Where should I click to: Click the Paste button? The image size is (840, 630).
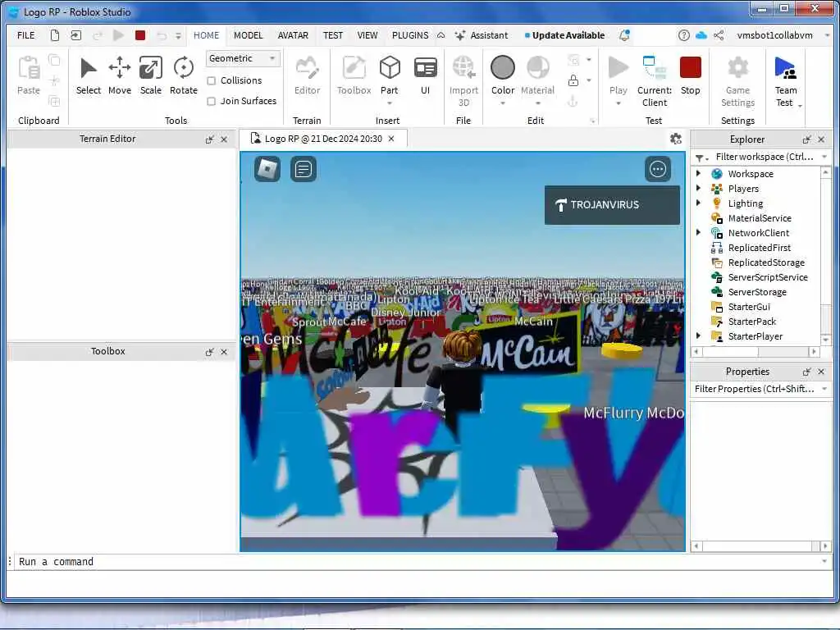tap(29, 76)
